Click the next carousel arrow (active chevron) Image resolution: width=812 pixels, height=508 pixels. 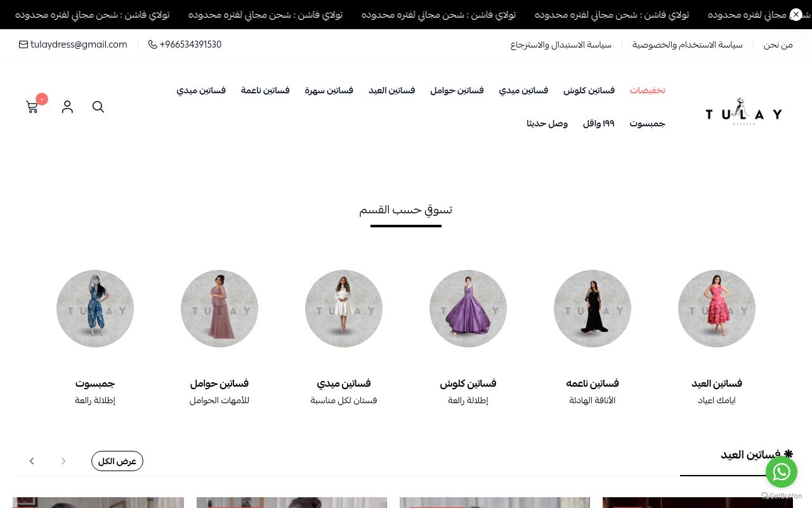click(x=32, y=461)
